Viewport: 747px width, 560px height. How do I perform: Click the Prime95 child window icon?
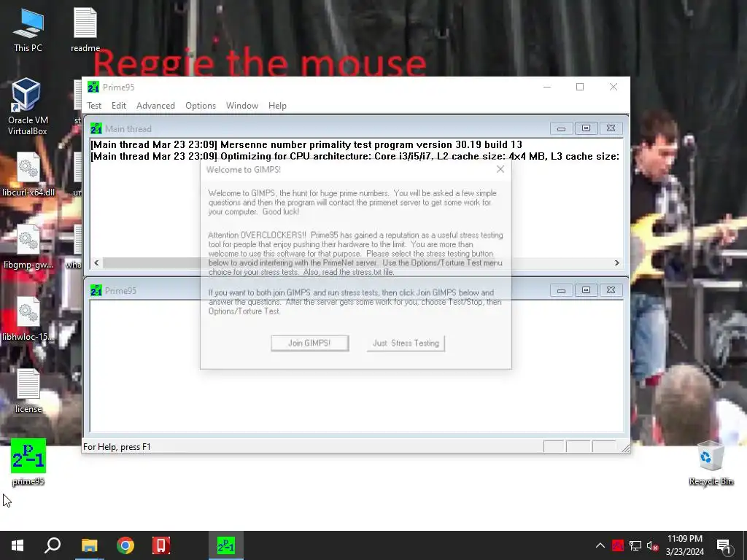[96, 290]
